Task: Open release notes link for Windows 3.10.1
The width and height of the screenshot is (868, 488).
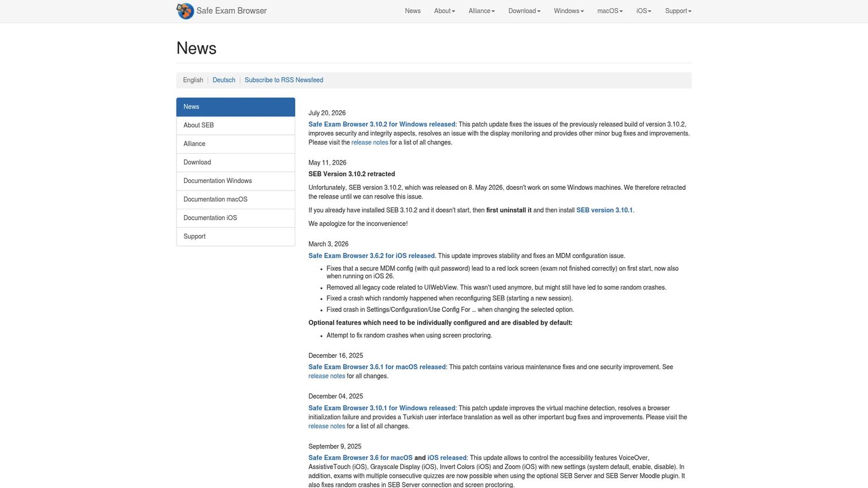Action: (327, 427)
